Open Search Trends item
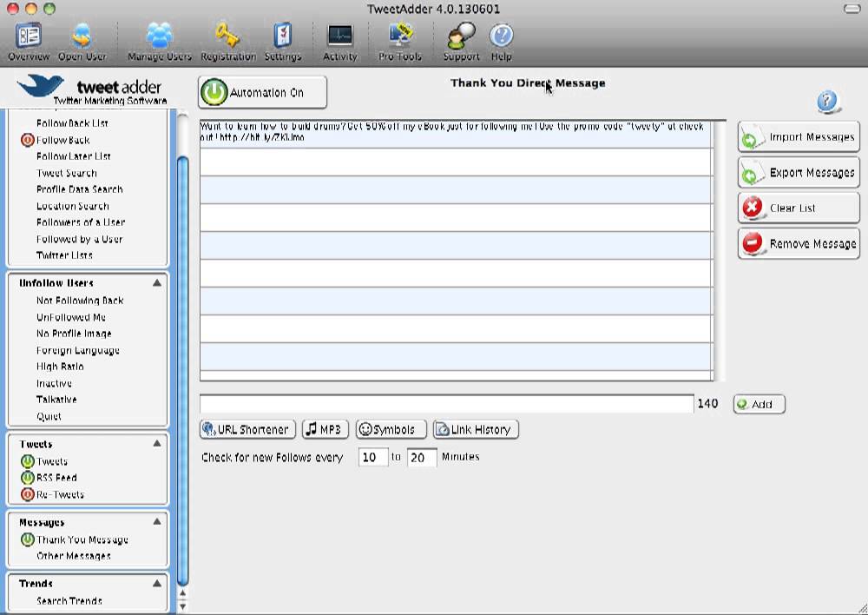Viewport: 868px width, 615px height. pyautogui.click(x=69, y=600)
